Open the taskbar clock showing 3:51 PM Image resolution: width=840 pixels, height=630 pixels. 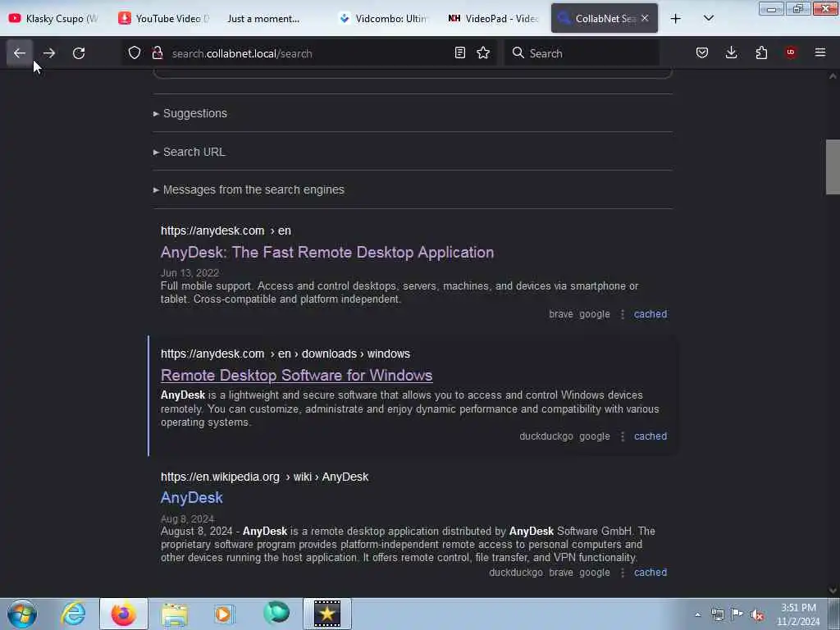(x=798, y=614)
